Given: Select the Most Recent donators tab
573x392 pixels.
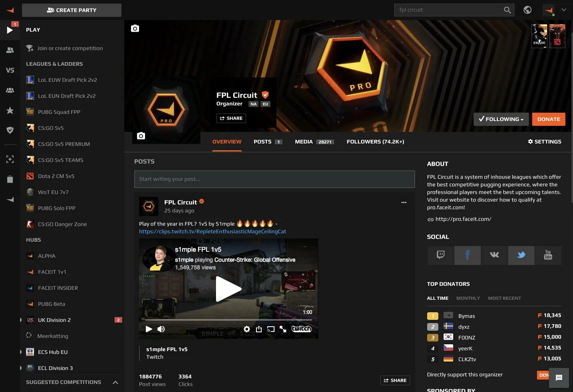Looking at the screenshot, I should coord(504,298).
